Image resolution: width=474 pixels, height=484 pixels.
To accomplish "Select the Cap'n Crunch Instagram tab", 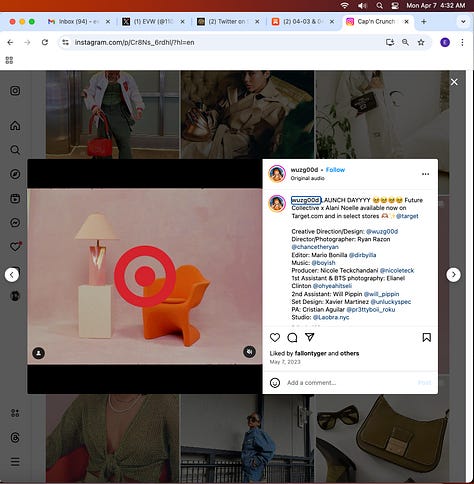I will click(x=377, y=21).
